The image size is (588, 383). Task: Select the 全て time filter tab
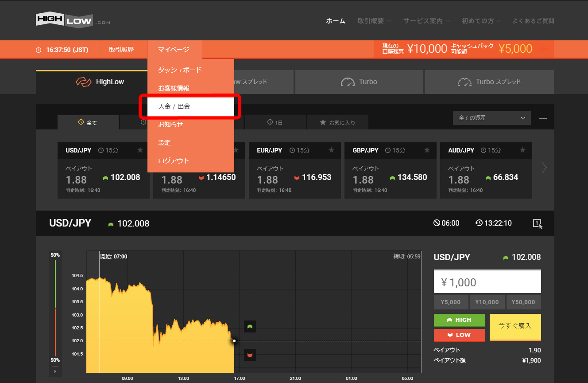click(x=88, y=123)
